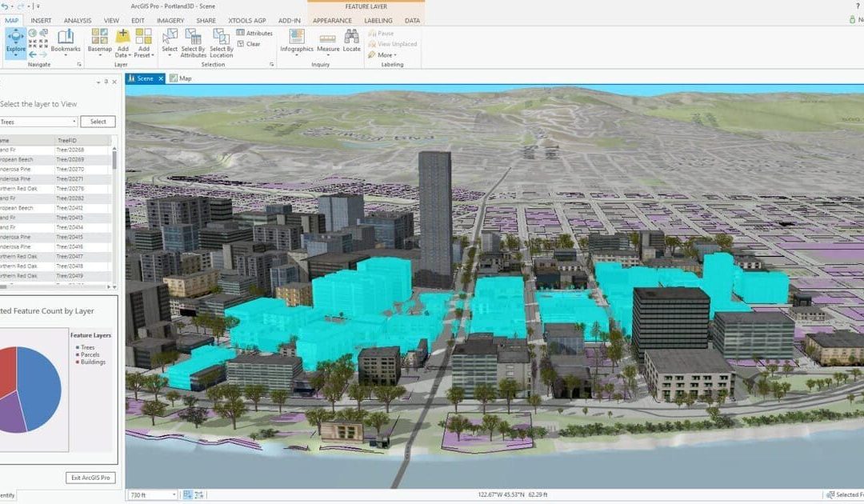Auto-hide the pane with pin icon
The image size is (864, 504).
[106, 82]
